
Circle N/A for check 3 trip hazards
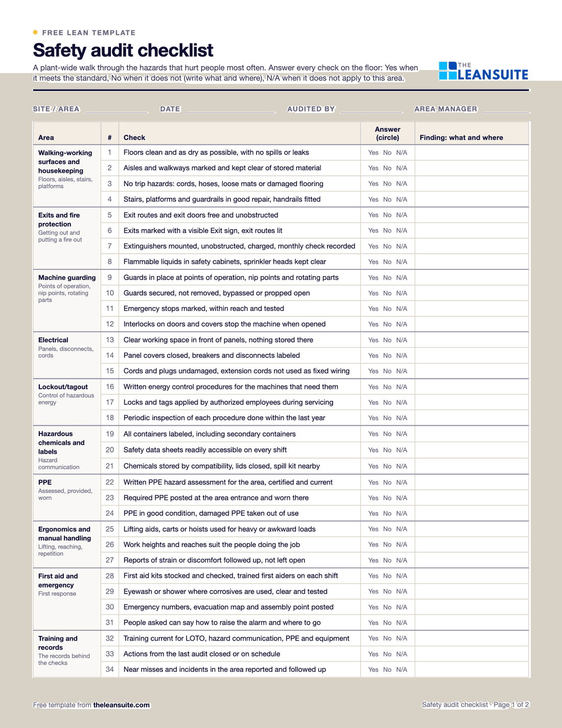(402, 184)
